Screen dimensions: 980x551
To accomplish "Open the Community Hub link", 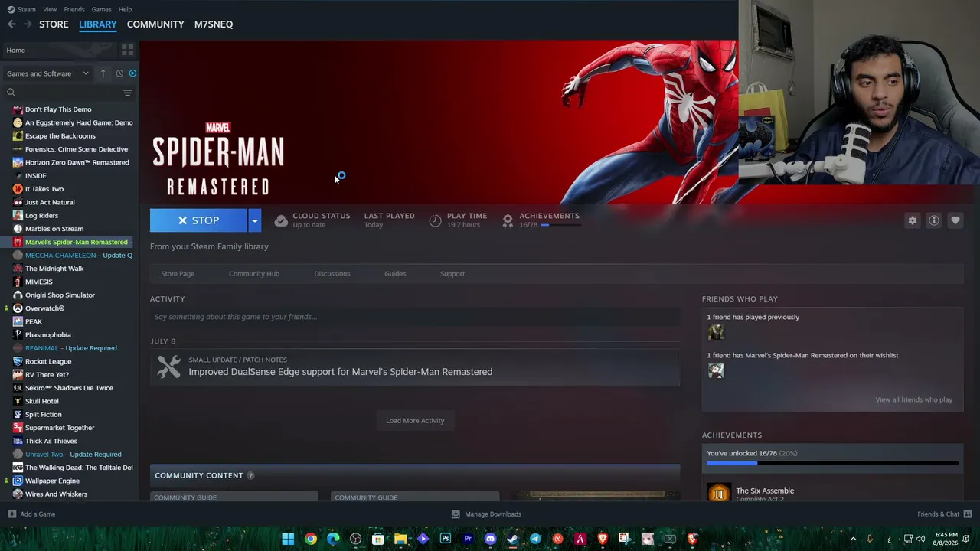I will point(254,274).
